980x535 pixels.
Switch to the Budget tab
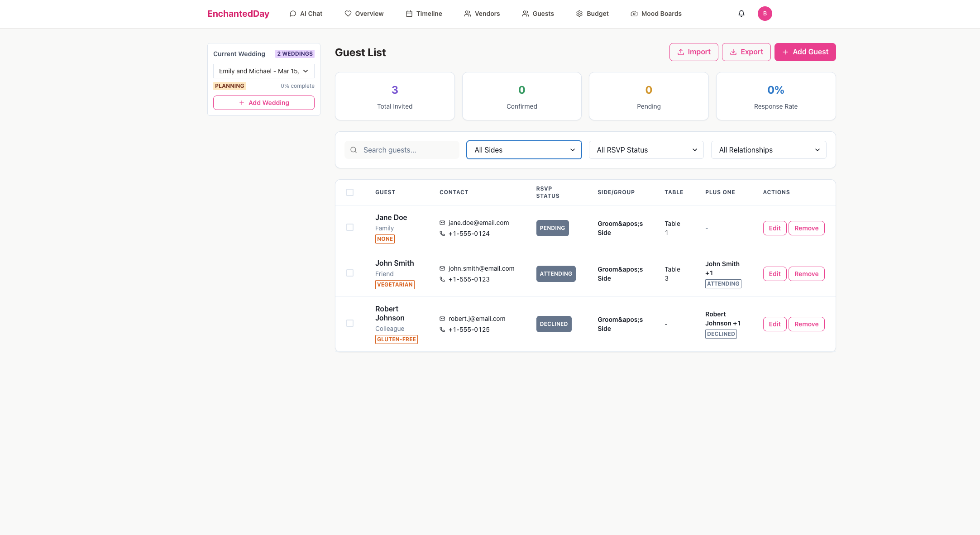pyautogui.click(x=592, y=14)
